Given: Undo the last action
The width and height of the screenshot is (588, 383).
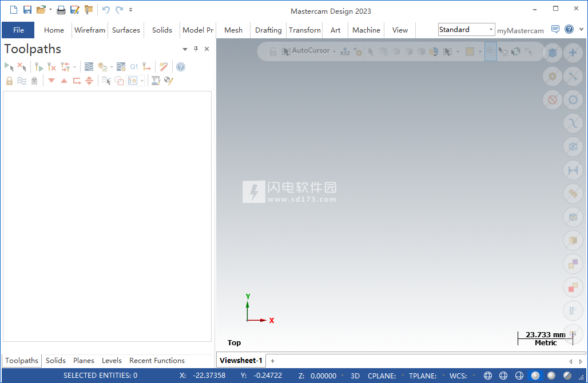Looking at the screenshot, I should pos(106,10).
